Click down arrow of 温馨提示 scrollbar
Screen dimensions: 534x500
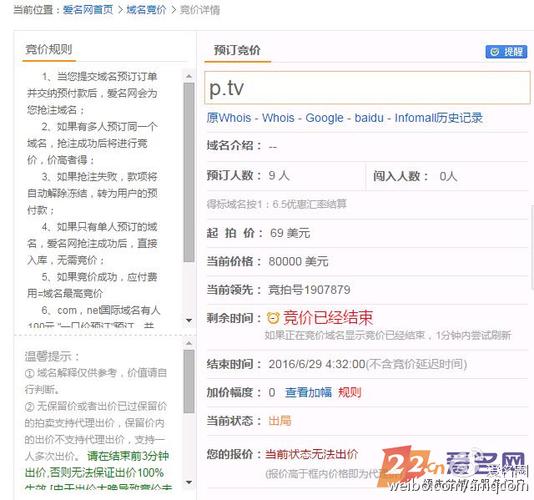point(189,482)
